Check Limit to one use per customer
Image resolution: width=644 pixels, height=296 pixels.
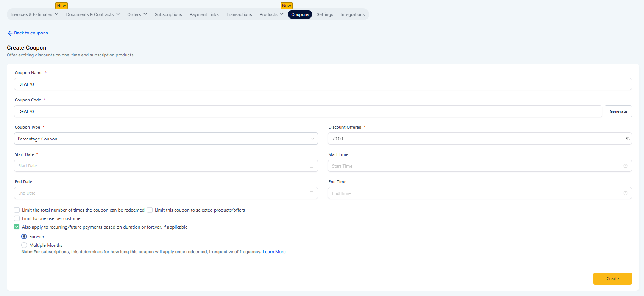(17, 218)
